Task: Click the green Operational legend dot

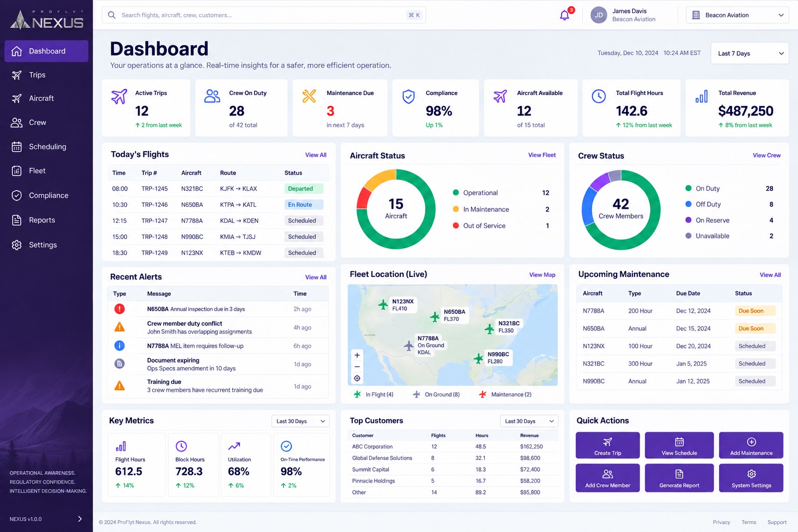Action: click(x=456, y=193)
